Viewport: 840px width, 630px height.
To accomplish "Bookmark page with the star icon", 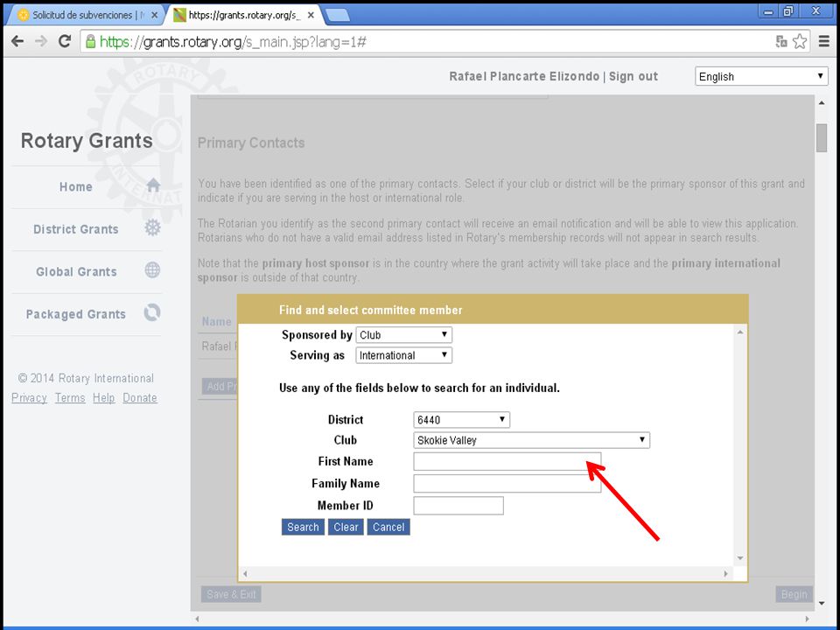I will point(800,41).
